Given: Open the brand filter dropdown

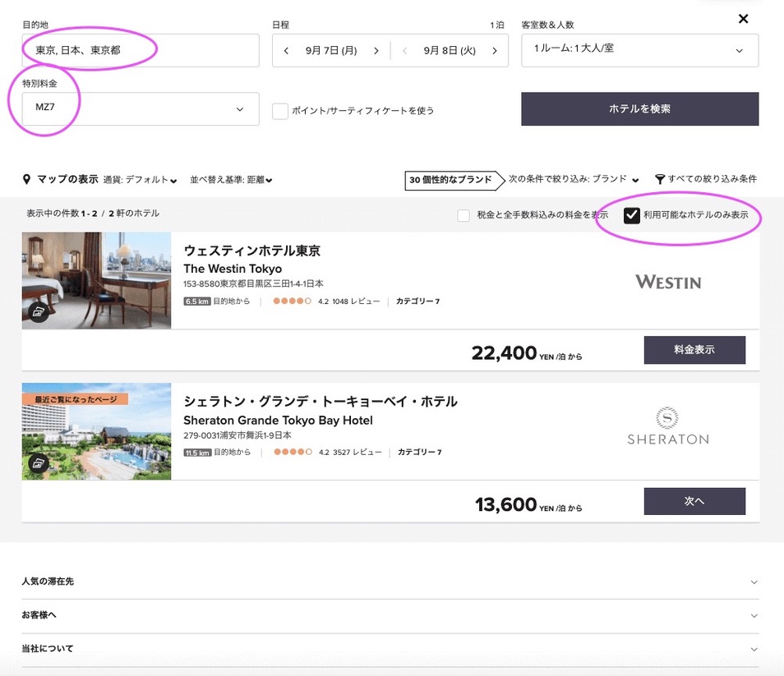Looking at the screenshot, I should 574,179.
